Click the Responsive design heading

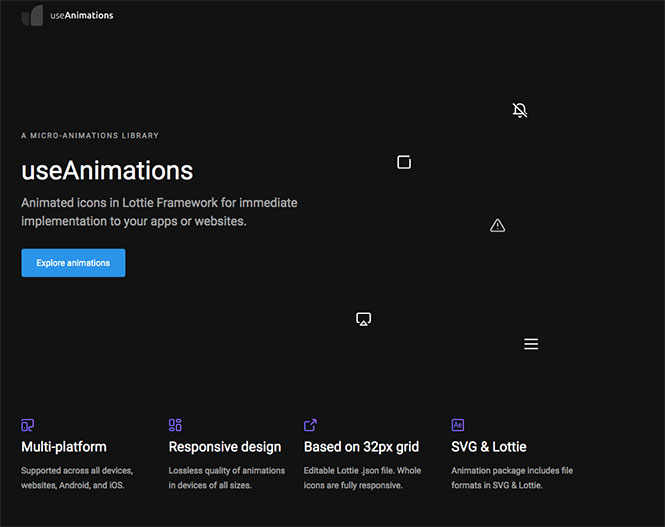225,447
